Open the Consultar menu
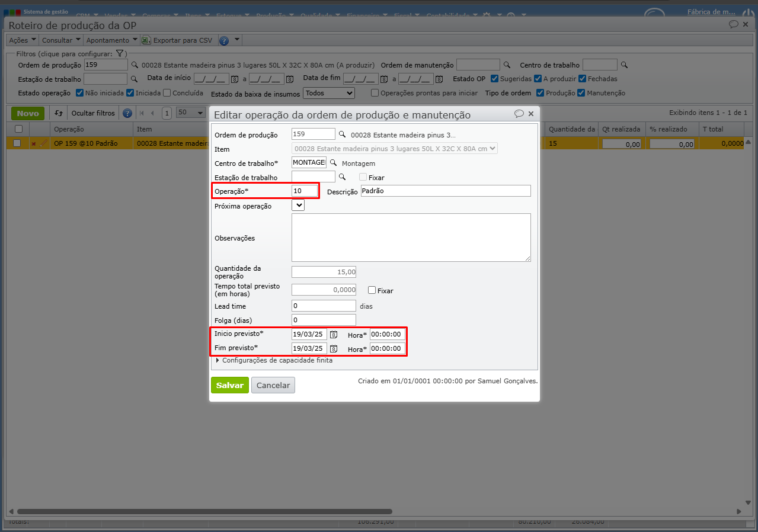Image resolution: width=758 pixels, height=532 pixels. tap(61, 40)
